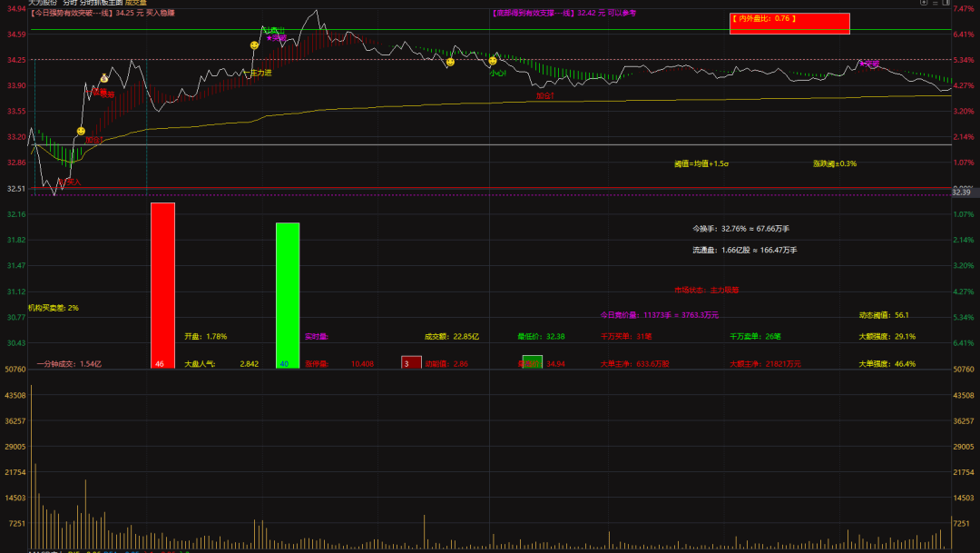Click the smiley icon above 主力进 label
Image resolution: width=980 pixels, height=553 pixels.
tap(255, 44)
